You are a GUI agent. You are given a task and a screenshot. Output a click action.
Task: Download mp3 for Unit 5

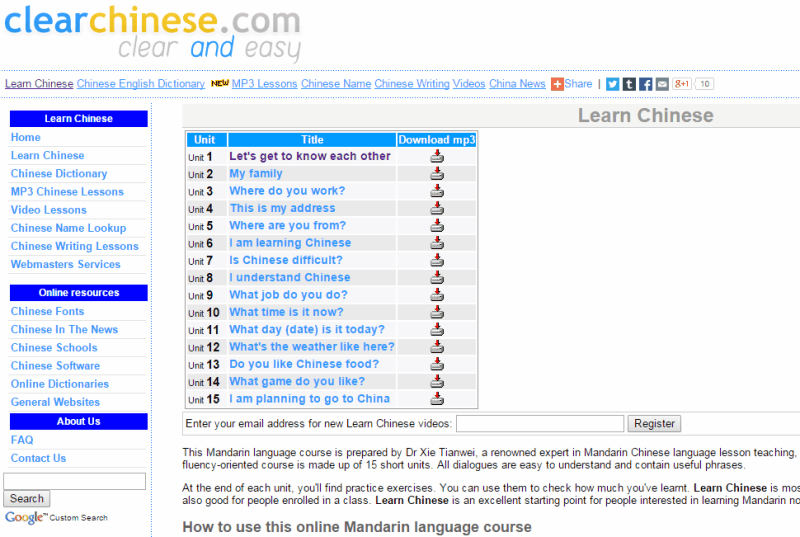tap(437, 225)
